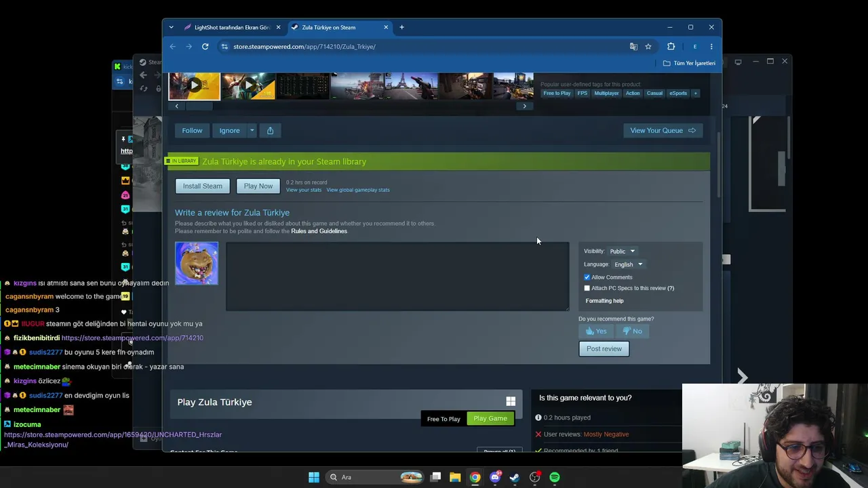Click the thumbs-down No recommendation

point(633,331)
